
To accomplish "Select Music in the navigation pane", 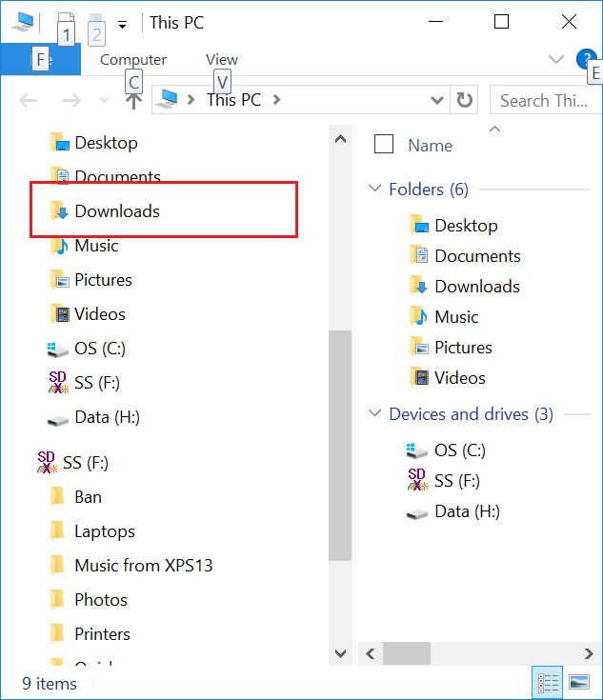I will tap(85, 246).
